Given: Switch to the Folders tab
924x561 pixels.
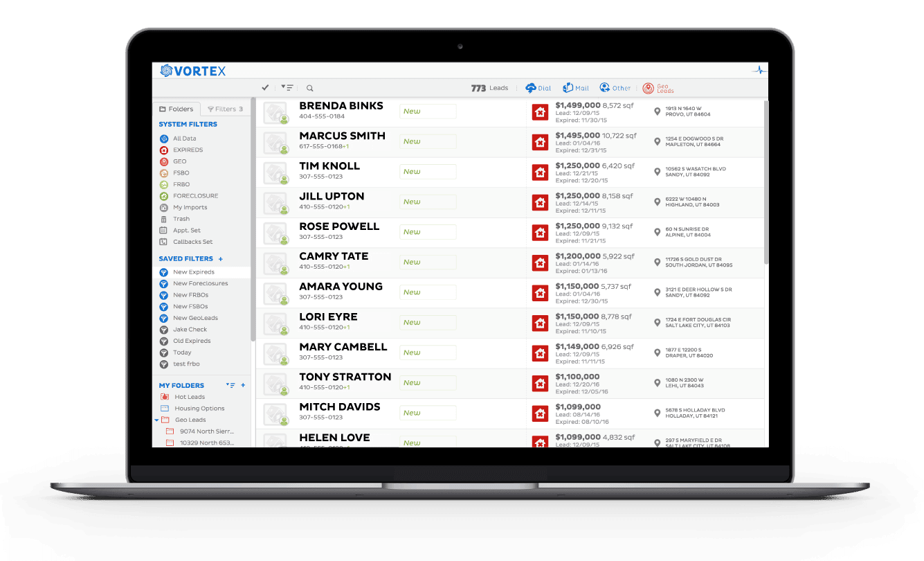Looking at the screenshot, I should click(176, 109).
